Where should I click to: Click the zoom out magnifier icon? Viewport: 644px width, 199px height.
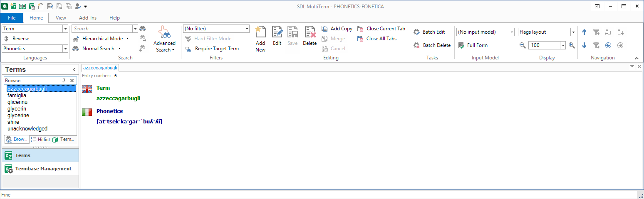tap(523, 45)
